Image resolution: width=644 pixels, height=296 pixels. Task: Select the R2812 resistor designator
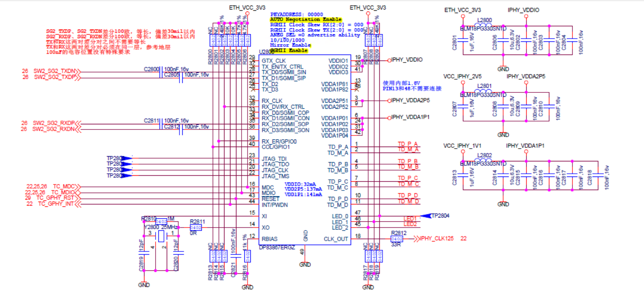[399, 233]
